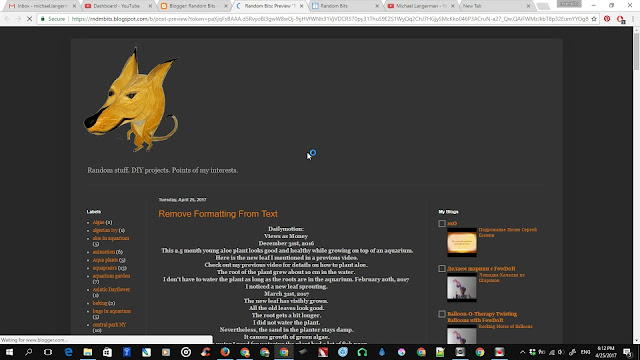Open the volume control in system tray
The width and height of the screenshot is (640, 360).
[561, 352]
